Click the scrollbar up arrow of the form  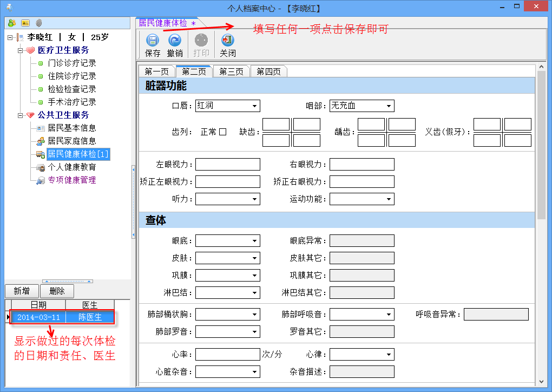541,67
